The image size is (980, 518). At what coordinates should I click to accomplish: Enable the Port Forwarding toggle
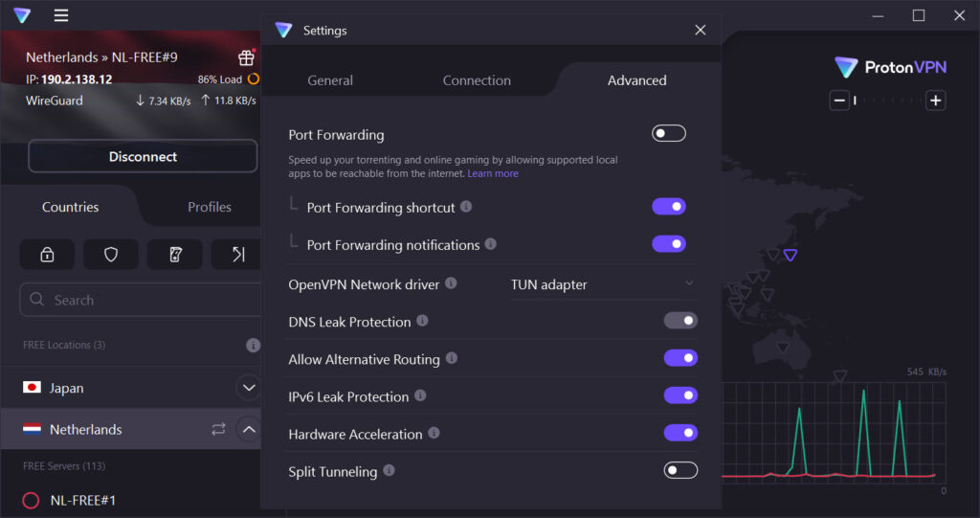pos(669,133)
